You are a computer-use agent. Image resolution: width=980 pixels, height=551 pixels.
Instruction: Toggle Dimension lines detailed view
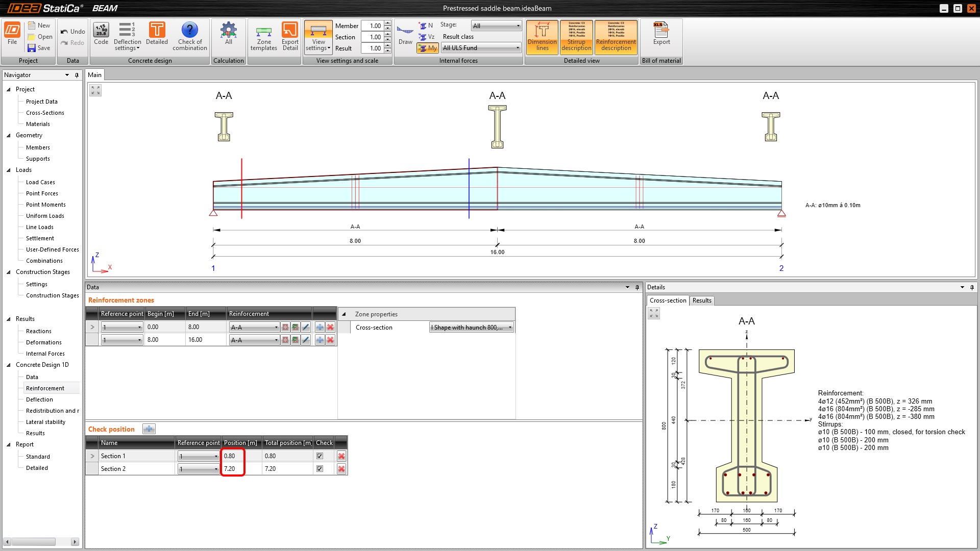tap(542, 37)
